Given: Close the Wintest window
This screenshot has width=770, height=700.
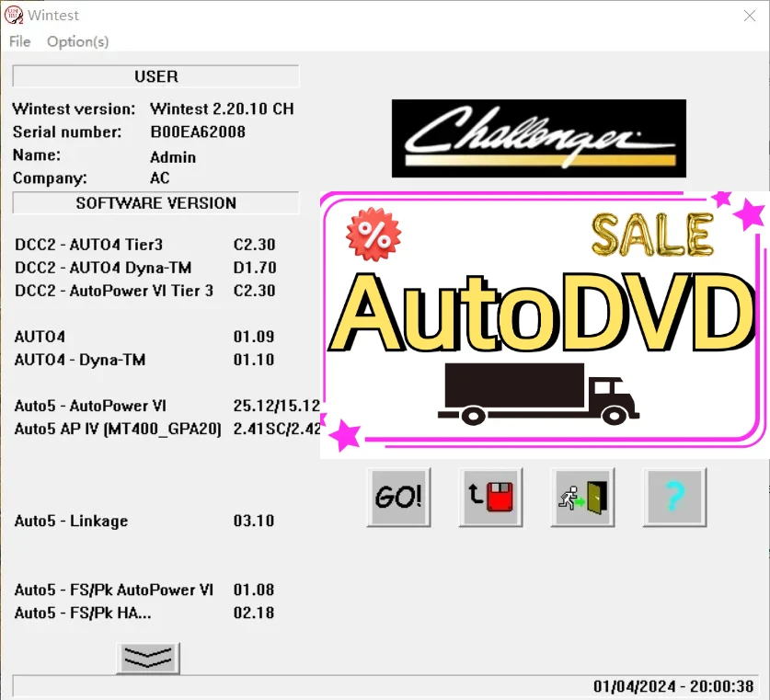Looking at the screenshot, I should (x=750, y=16).
